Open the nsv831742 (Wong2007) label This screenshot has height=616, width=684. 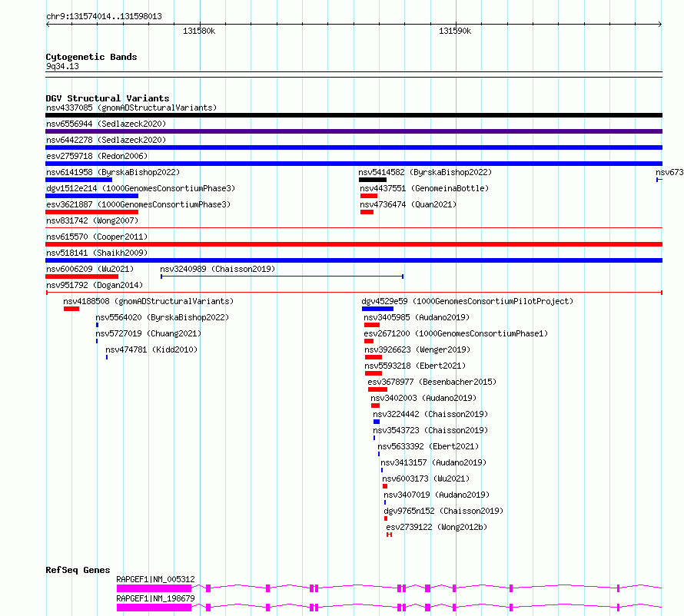click(92, 220)
